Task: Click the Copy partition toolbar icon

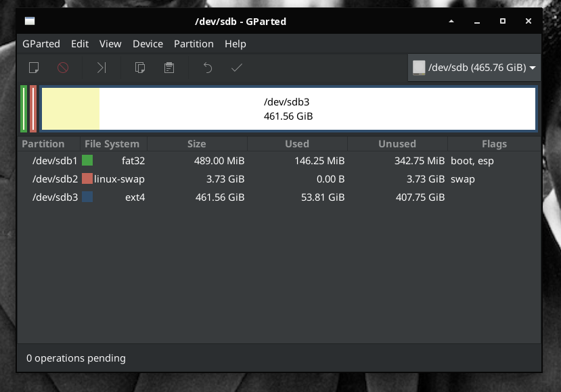Action: 140,68
